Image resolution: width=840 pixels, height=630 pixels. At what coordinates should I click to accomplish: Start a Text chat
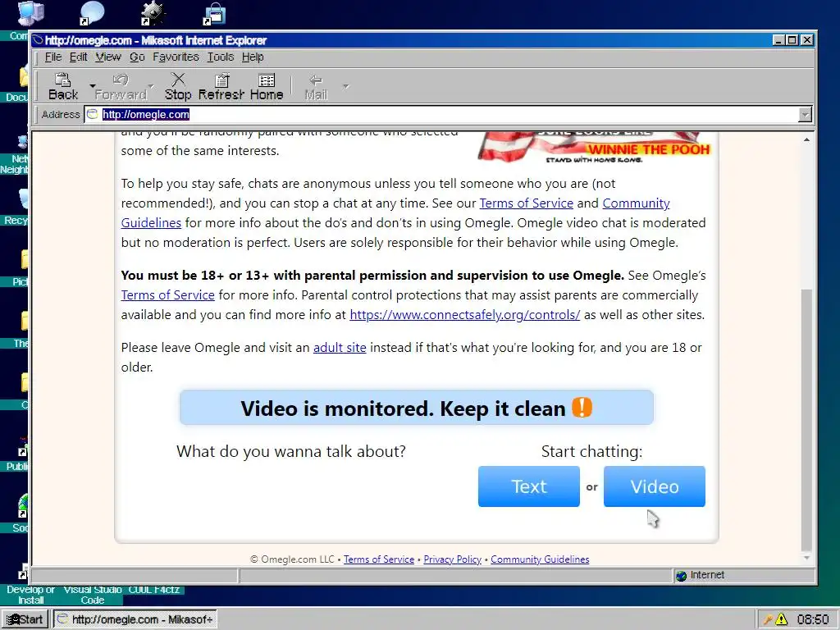[529, 486]
